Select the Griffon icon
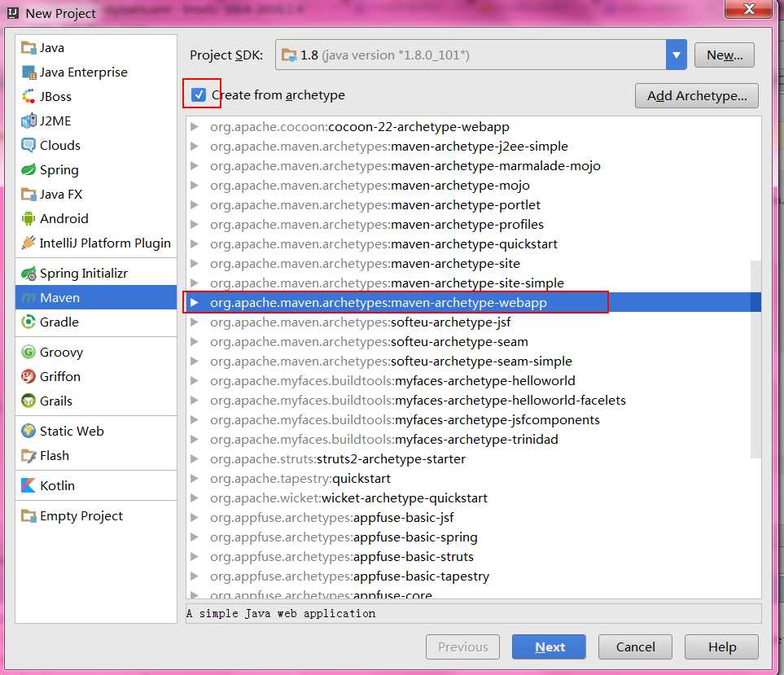This screenshot has width=784, height=675. [28, 376]
